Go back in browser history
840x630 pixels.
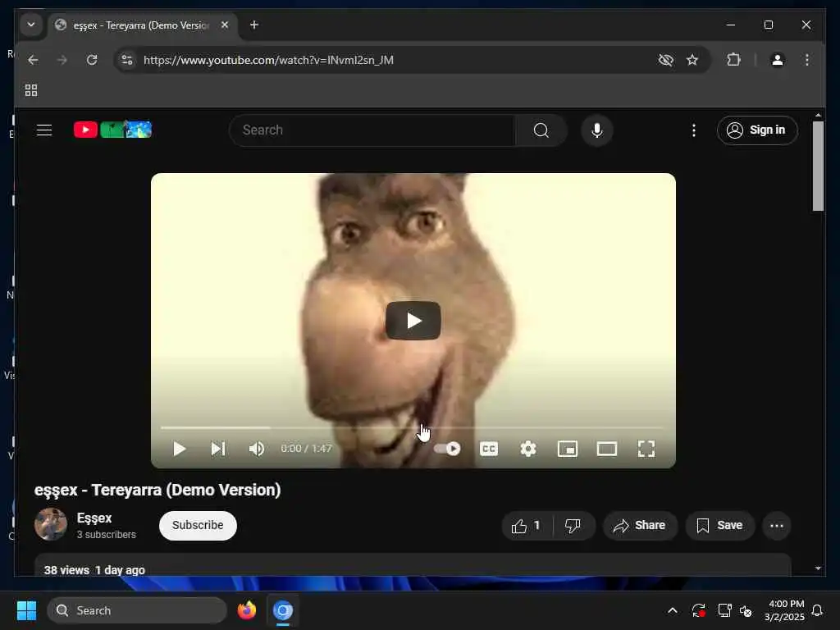coord(33,60)
